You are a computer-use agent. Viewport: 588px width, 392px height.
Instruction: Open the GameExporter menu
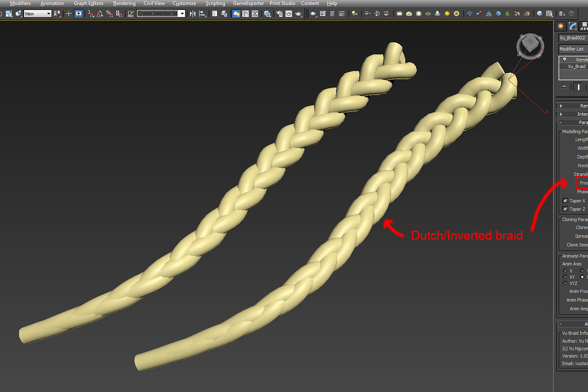pos(248,3)
